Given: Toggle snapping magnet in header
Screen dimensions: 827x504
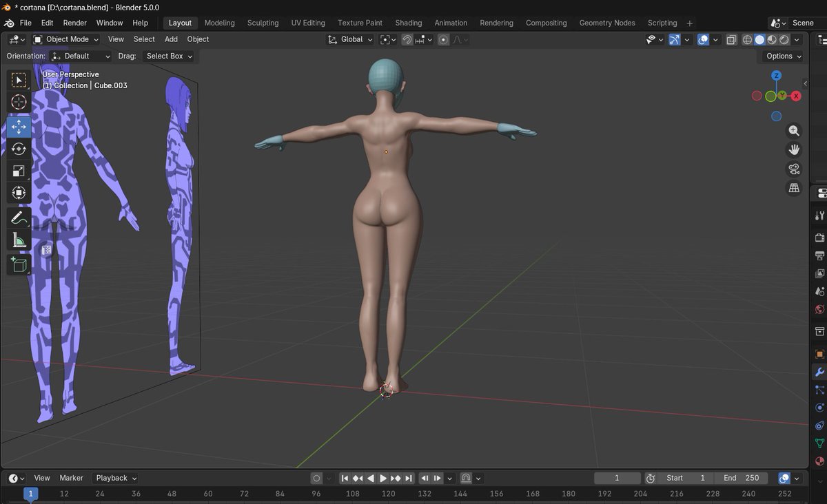Looking at the screenshot, I should pyautogui.click(x=407, y=39).
